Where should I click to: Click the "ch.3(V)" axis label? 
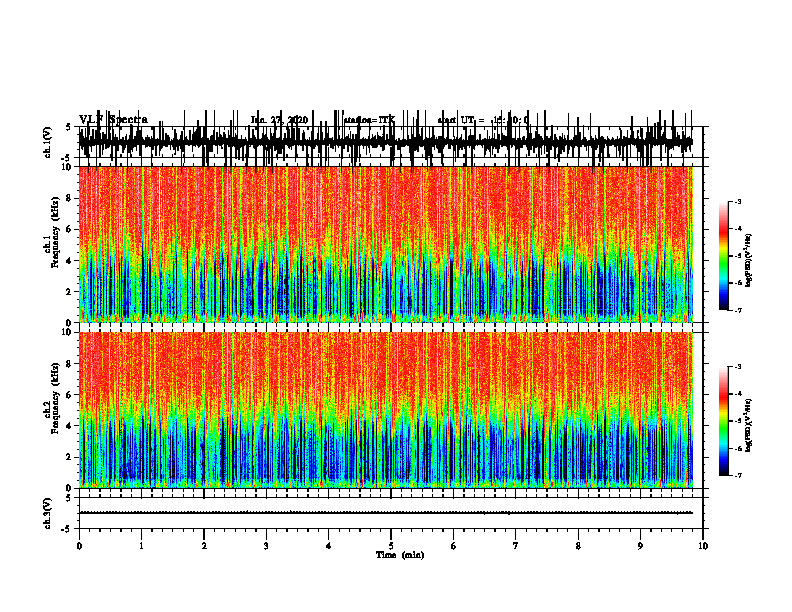[x=47, y=513]
